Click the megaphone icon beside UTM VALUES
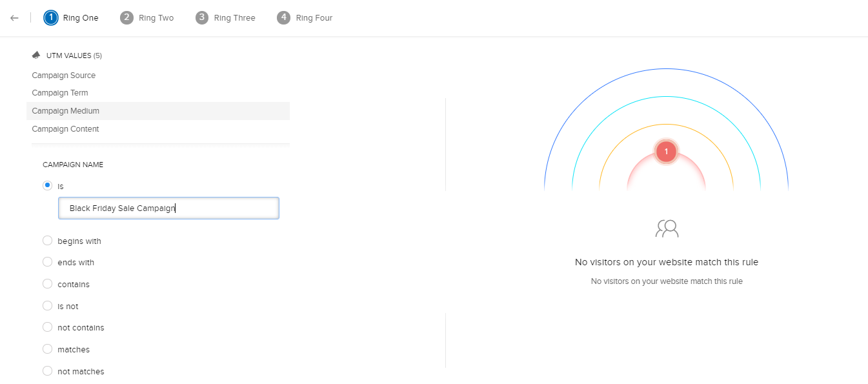The width and height of the screenshot is (868, 384). click(36, 55)
